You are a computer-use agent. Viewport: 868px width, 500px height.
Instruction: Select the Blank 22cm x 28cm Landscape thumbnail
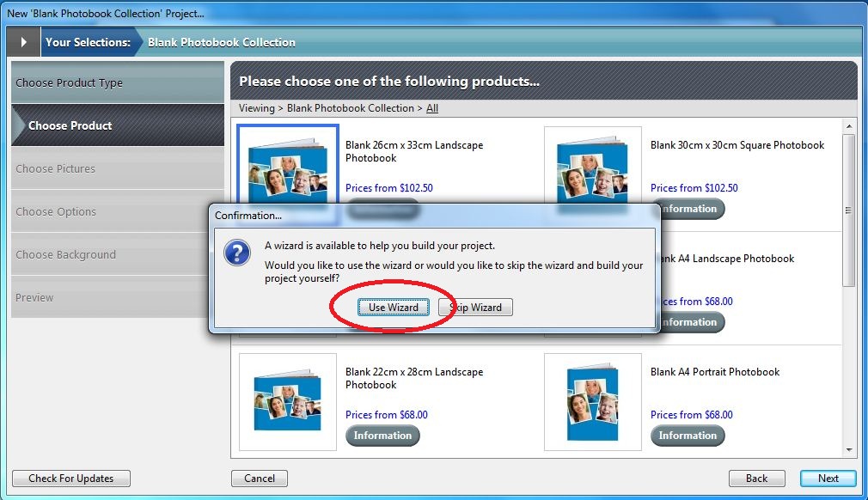(x=288, y=402)
